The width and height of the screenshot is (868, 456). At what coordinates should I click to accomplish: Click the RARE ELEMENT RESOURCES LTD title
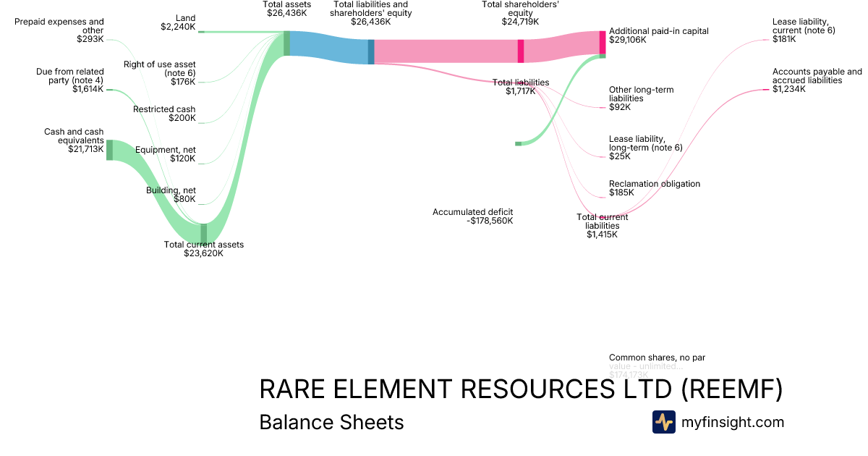[x=521, y=389]
